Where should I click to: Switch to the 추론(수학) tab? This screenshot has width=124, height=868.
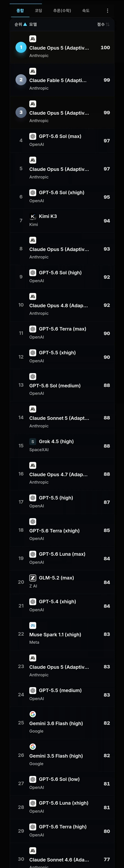62,11
